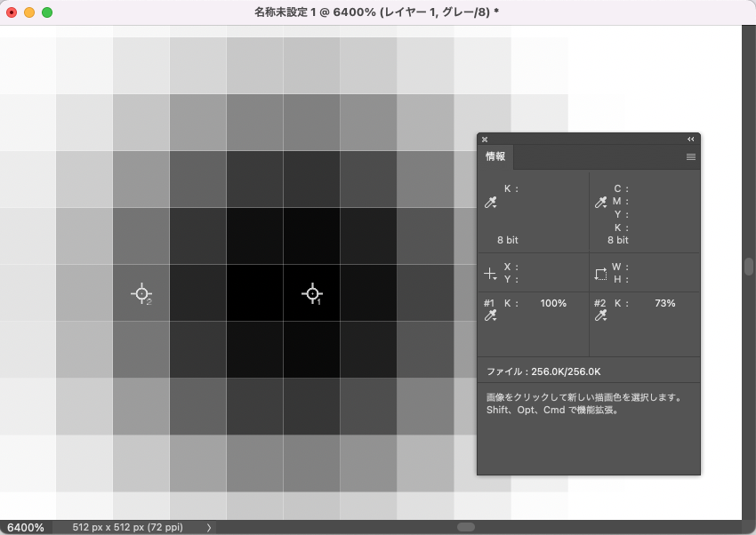The image size is (756, 535).
Task: Select color sampler #2 marker on canvas
Action: click(x=140, y=293)
